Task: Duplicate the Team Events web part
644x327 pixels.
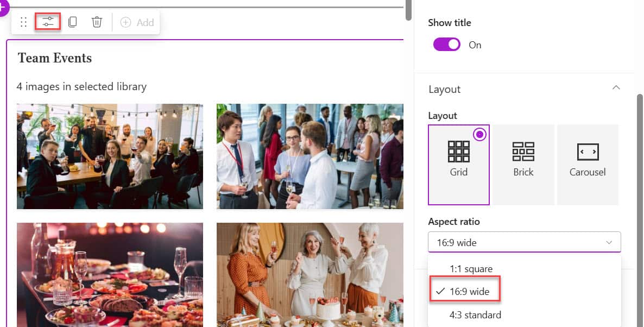Action: (72, 22)
